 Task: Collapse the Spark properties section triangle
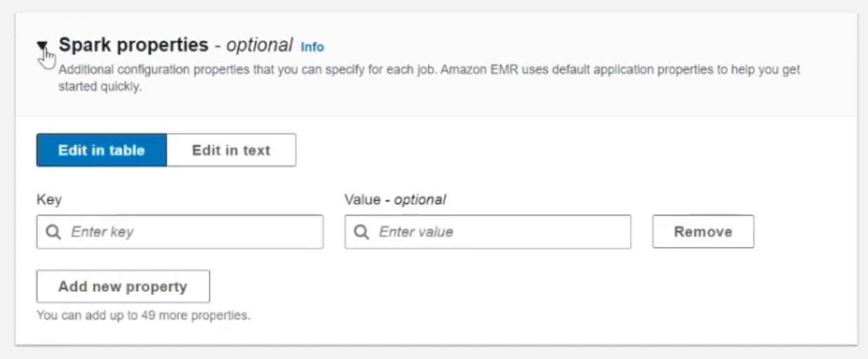[43, 46]
